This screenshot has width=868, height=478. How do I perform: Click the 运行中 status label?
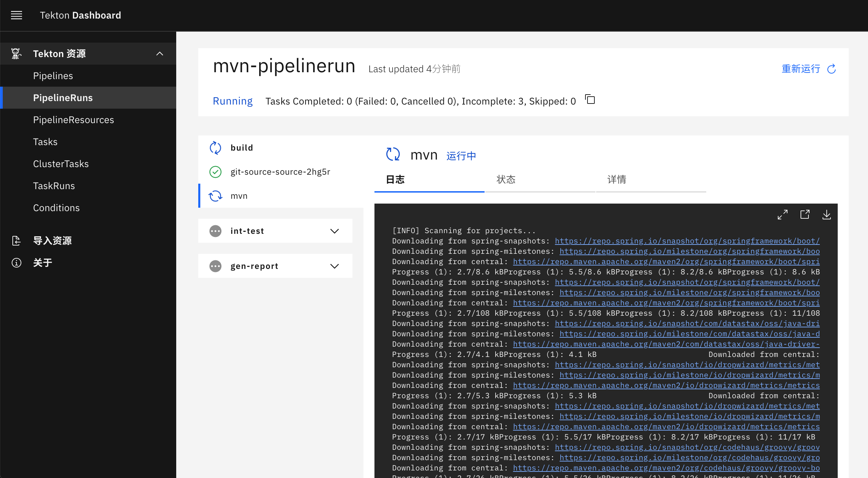[461, 156]
